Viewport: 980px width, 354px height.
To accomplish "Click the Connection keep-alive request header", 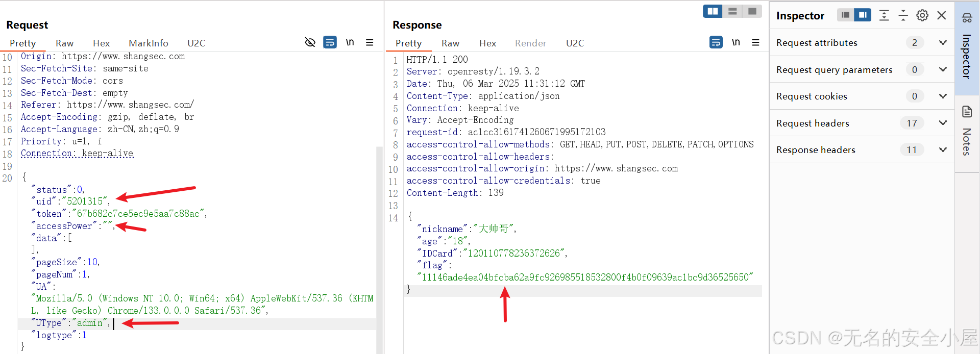I will [x=77, y=153].
